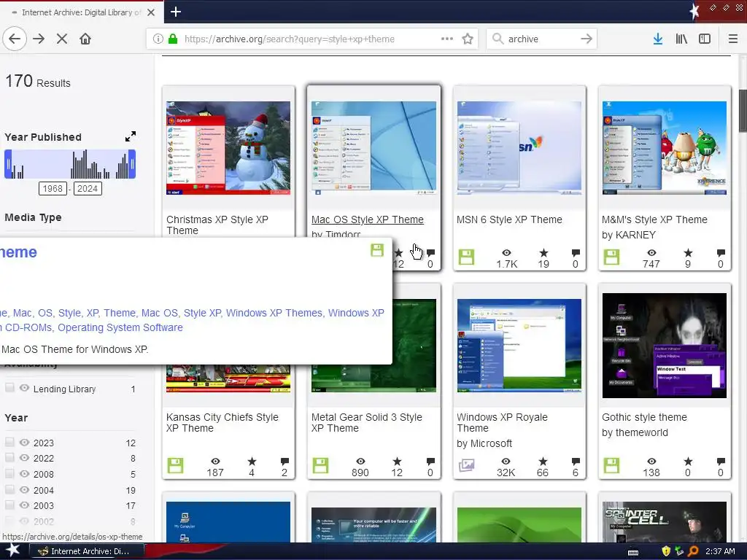747x560 pixels.
Task: Click Windows XP Themes tag in tooltip
Action: 274,313
